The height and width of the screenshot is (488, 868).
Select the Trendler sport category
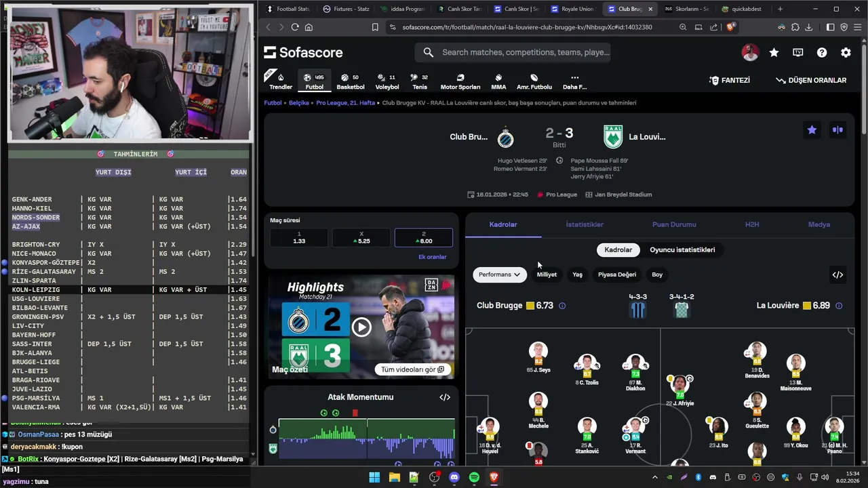click(x=281, y=81)
